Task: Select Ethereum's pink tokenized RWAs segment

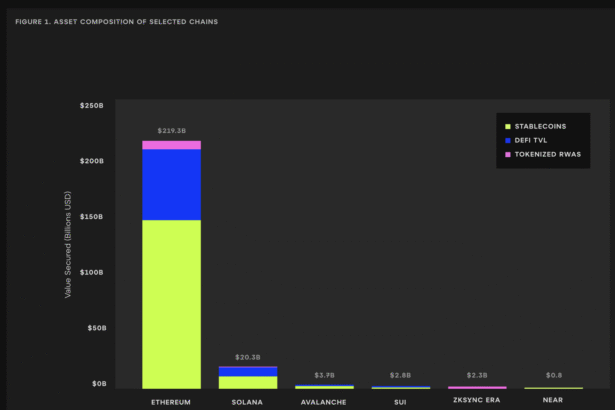Action: 171,145
